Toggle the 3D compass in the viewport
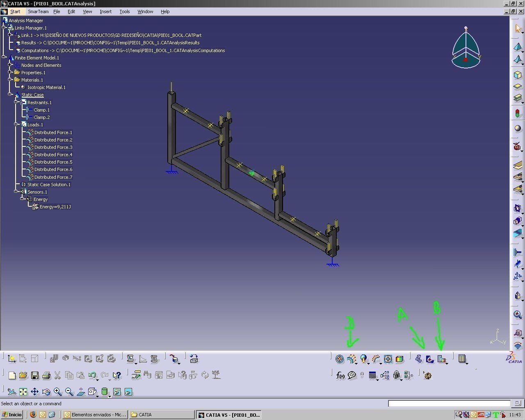This screenshot has width=525, height=420. pos(466,48)
